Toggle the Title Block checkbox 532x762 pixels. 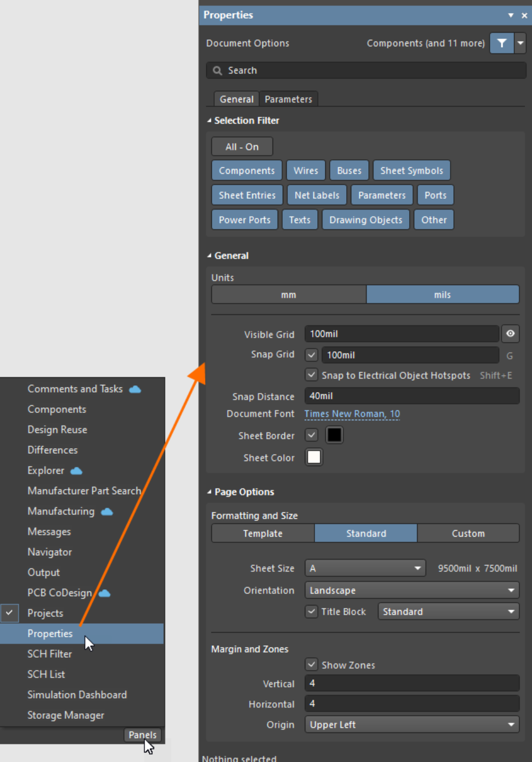[x=312, y=612]
